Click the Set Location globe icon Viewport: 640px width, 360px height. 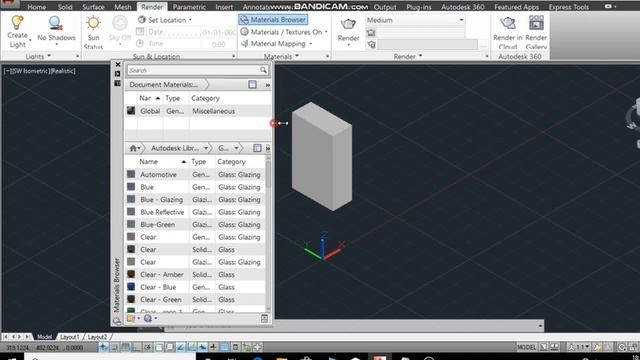coord(142,20)
